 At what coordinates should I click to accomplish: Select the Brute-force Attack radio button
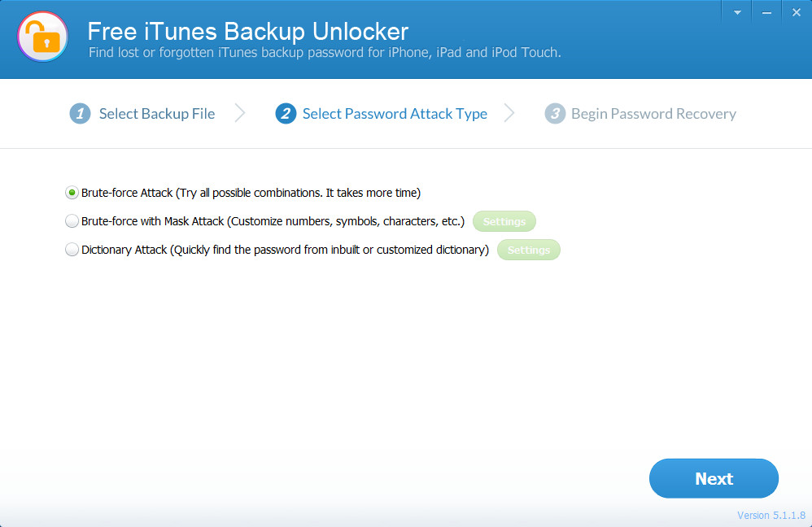point(72,193)
